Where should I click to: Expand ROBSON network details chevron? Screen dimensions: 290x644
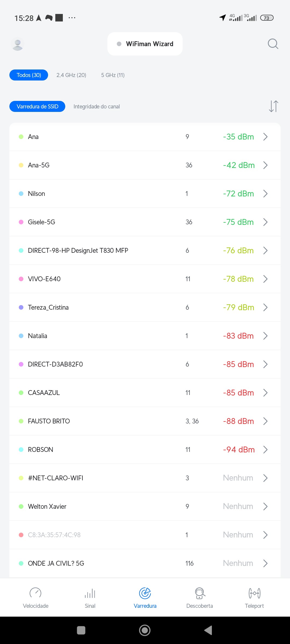[265, 450]
